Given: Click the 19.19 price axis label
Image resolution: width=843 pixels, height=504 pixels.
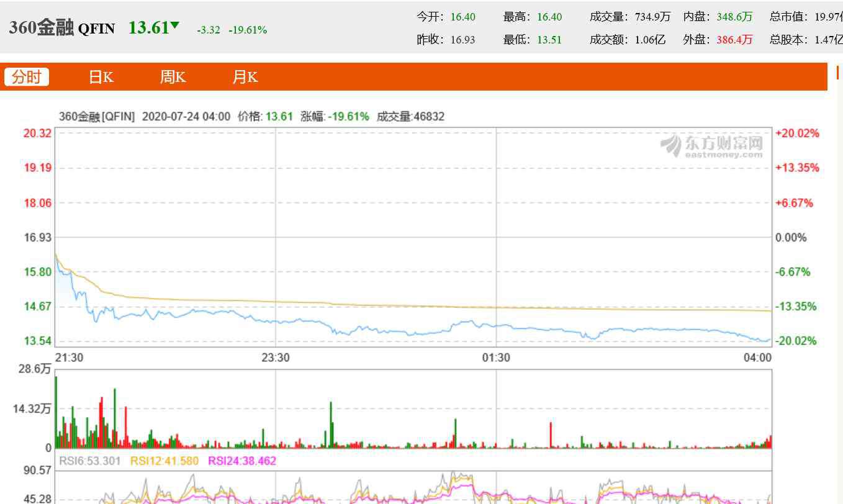Looking at the screenshot, I should point(37,168).
